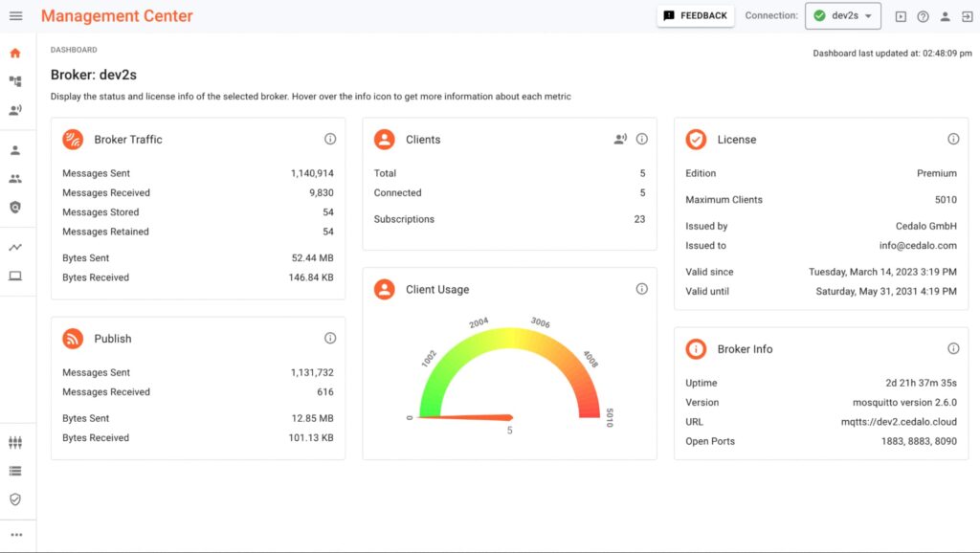Viewport: 980px width, 553px height.
Task: Click the info icon on License card
Action: click(953, 140)
